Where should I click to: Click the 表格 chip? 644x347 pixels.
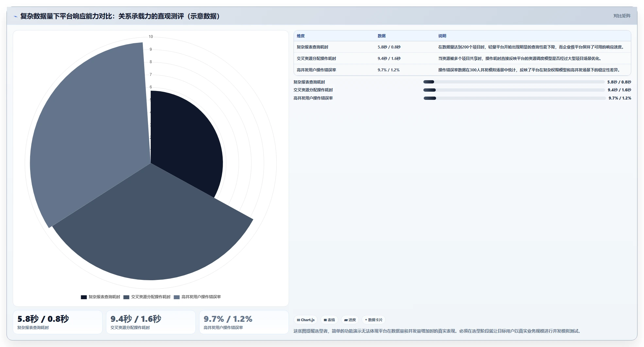point(329,320)
